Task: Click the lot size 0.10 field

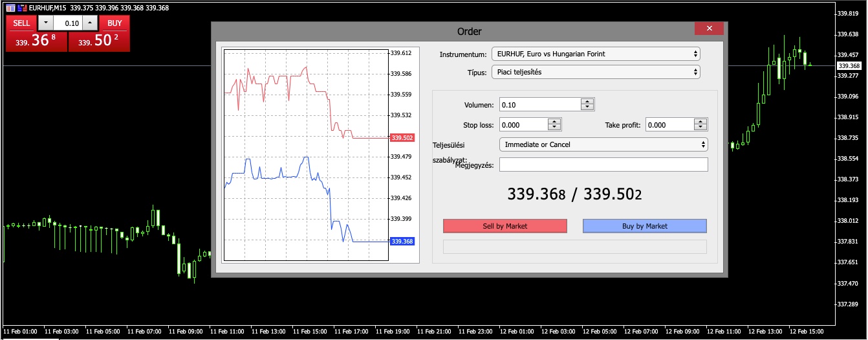Action: [x=68, y=23]
